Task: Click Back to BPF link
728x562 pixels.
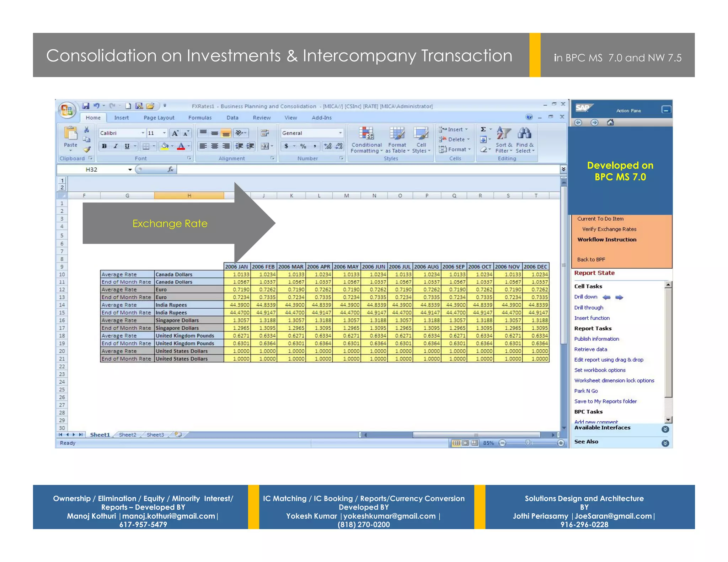Action: coord(591,259)
